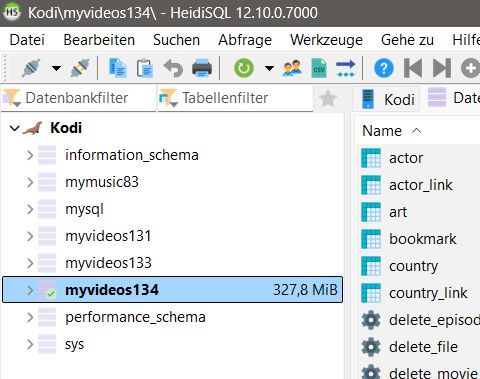Click the CSV export icon

[319, 68]
